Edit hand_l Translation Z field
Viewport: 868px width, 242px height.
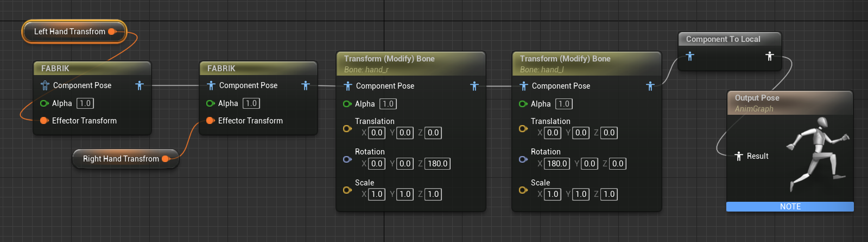609,133
